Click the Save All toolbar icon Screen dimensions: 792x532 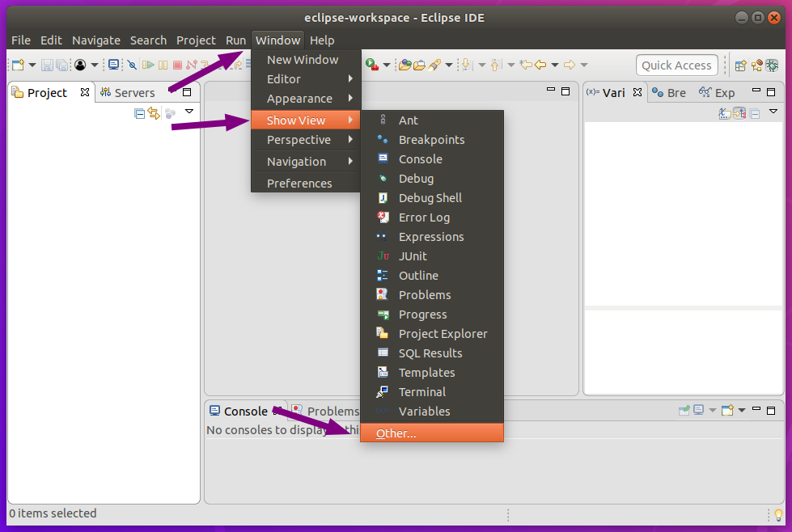61,65
